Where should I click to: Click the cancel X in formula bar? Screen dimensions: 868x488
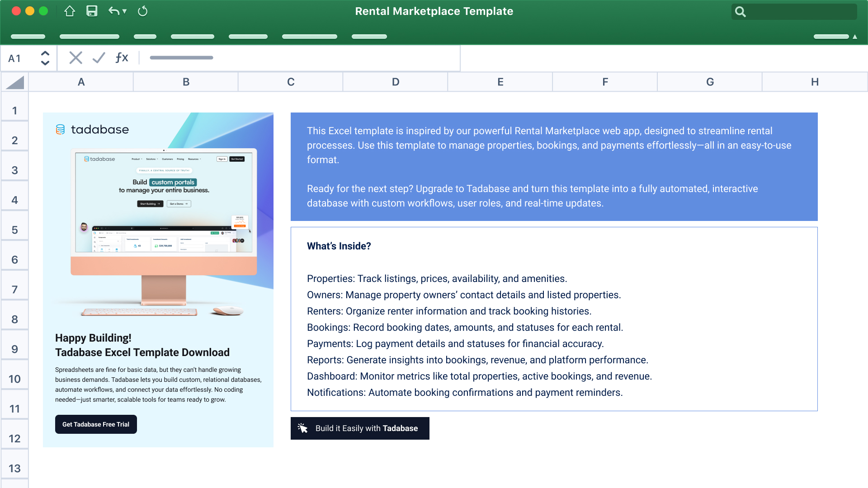pos(75,58)
